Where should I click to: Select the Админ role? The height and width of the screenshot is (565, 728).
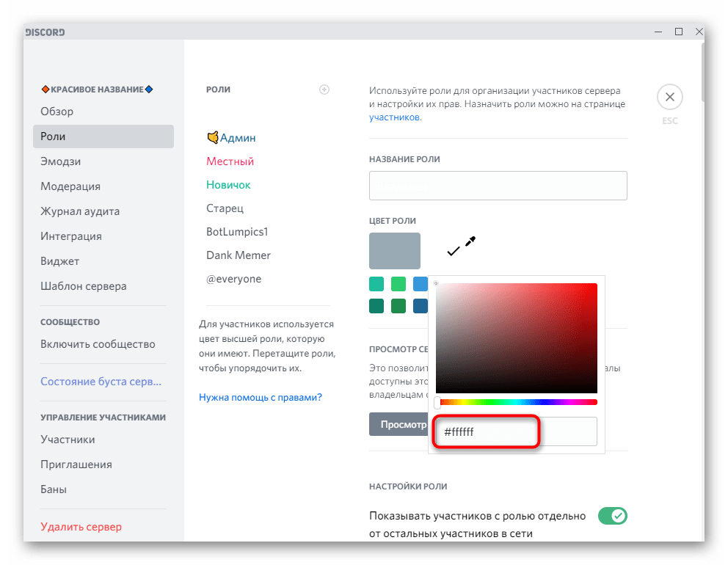[237, 138]
